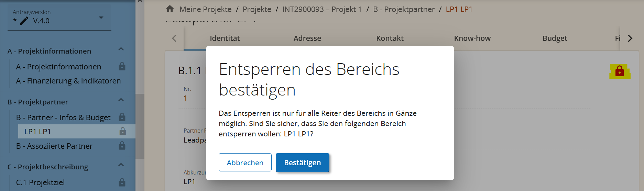The width and height of the screenshot is (644, 191).
Task: Go to Meine Projekte breadcrumb link
Action: pos(205,9)
